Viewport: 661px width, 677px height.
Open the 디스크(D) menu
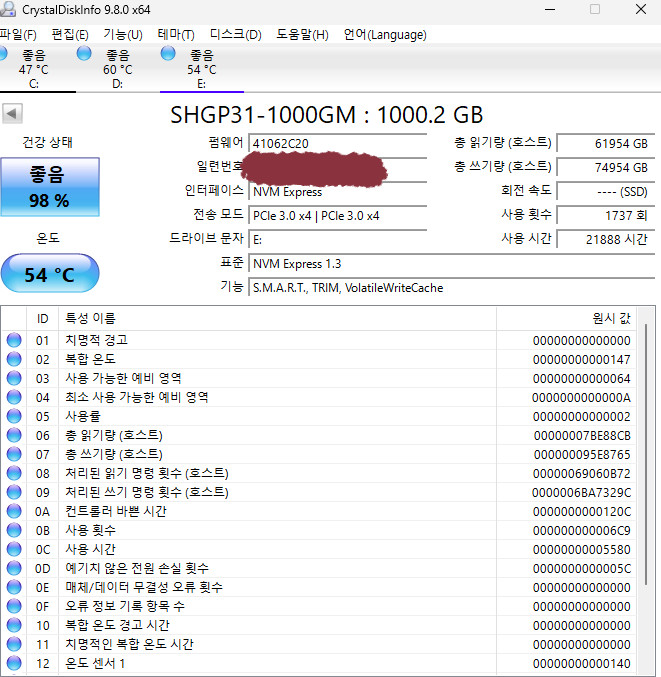[236, 35]
